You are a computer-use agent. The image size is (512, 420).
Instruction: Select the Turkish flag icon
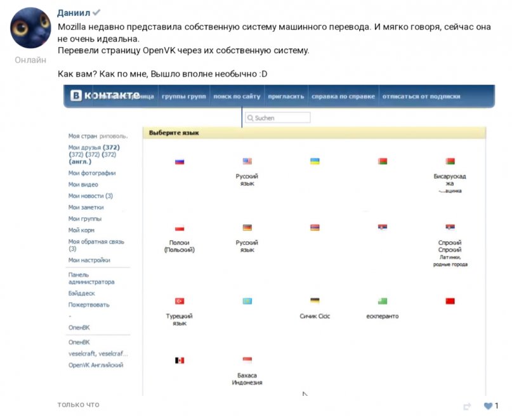(x=180, y=301)
